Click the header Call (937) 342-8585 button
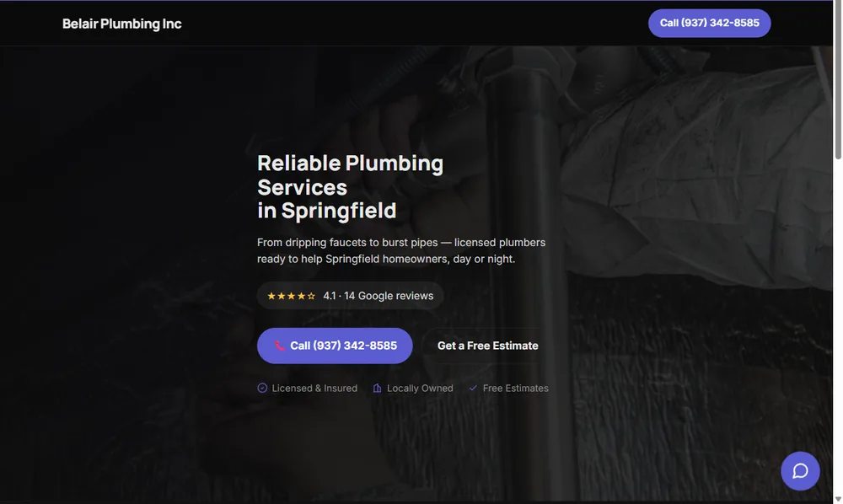Screen dimensions: 843x504 point(709,23)
